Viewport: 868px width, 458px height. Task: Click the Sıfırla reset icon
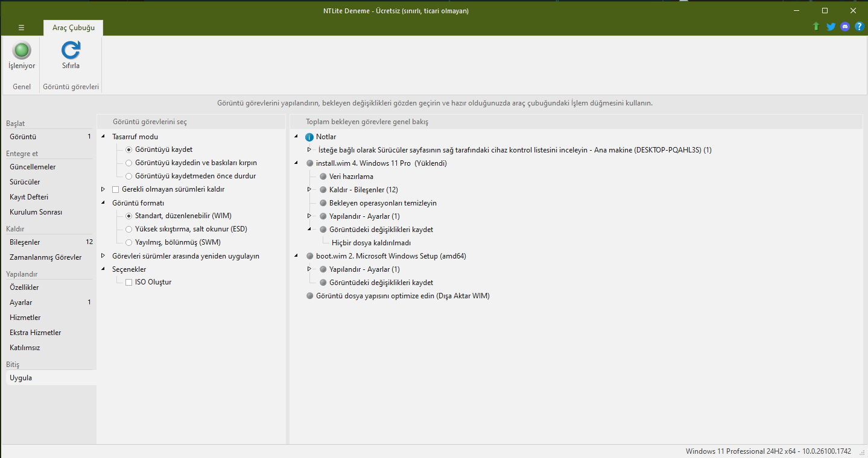[x=71, y=50]
